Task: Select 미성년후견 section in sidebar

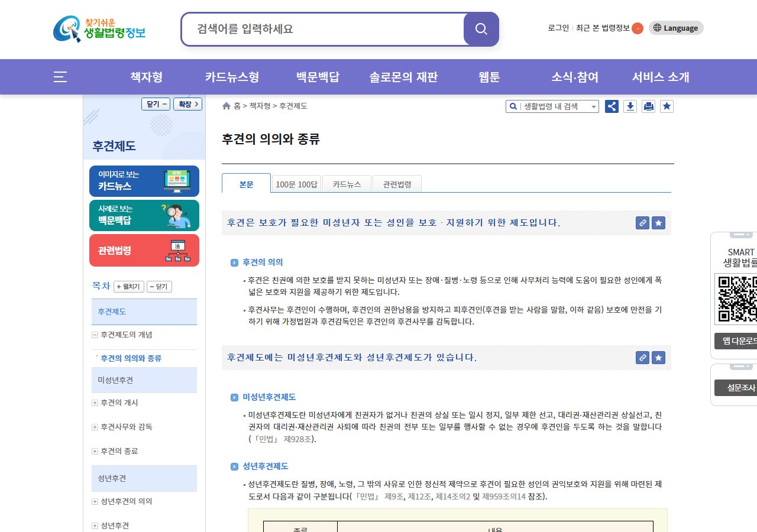Action: pyautogui.click(x=144, y=379)
